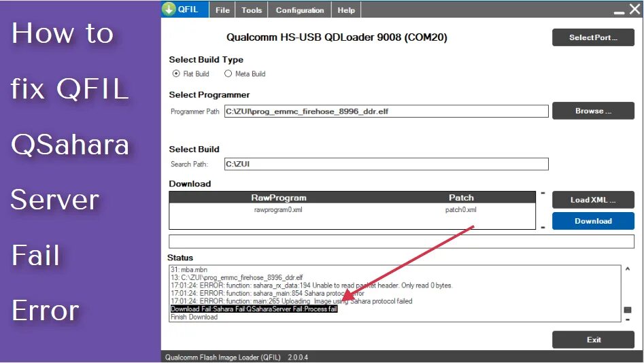
Task: Select the '31: mba.mbn' status line
Action: point(189,270)
